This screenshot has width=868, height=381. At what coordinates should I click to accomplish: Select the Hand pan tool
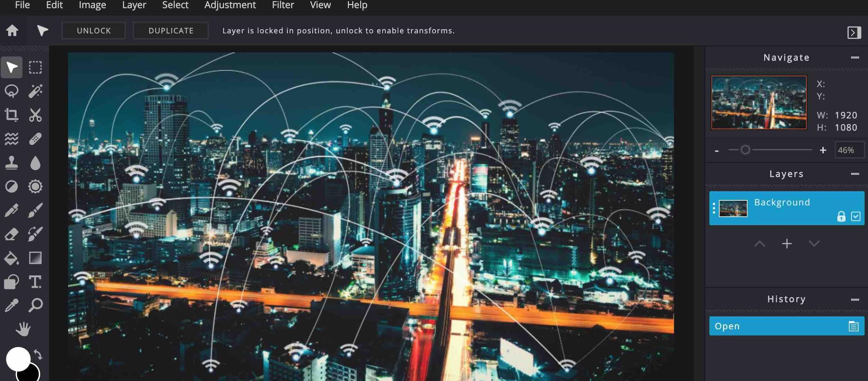[x=23, y=329]
